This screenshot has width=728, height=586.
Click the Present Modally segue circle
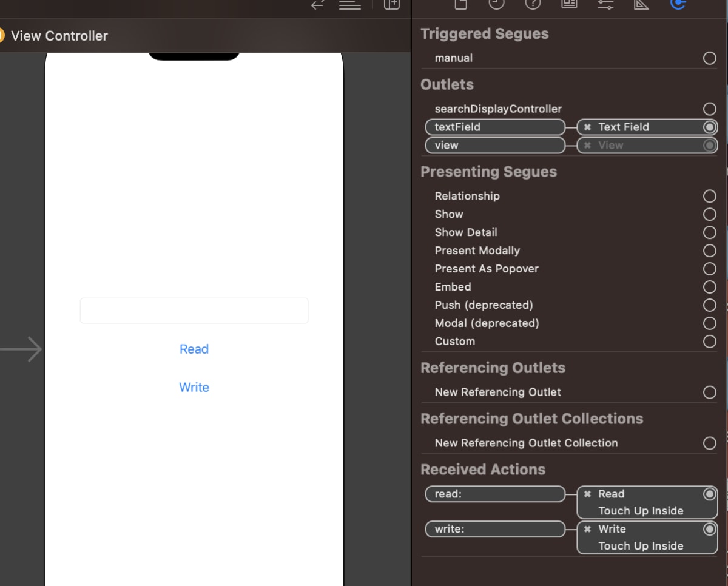click(x=710, y=251)
